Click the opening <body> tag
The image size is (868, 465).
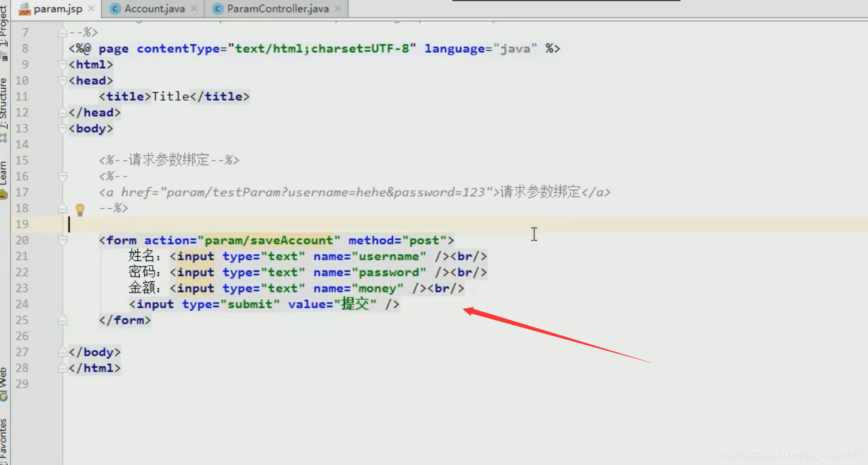coord(91,128)
